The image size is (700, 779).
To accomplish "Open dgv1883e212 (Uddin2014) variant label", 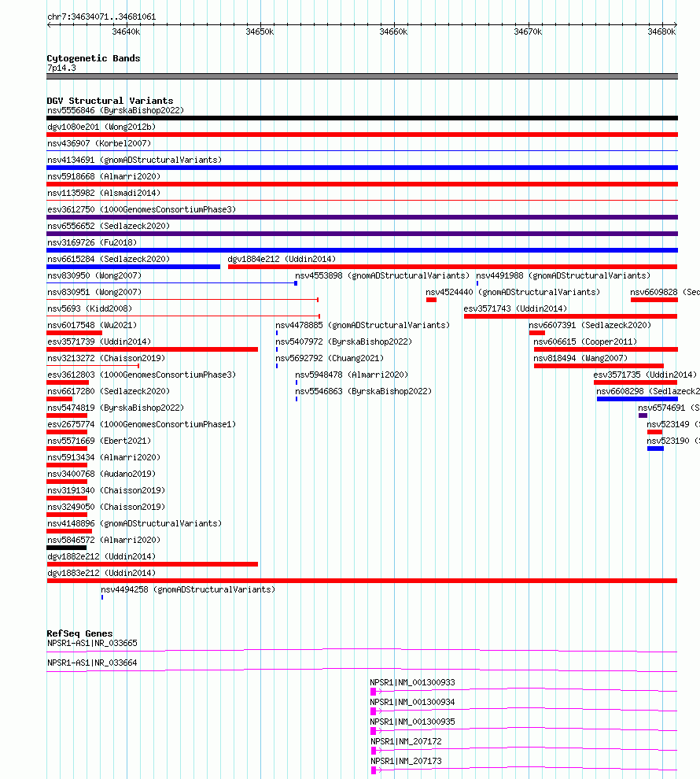I will coord(101,573).
